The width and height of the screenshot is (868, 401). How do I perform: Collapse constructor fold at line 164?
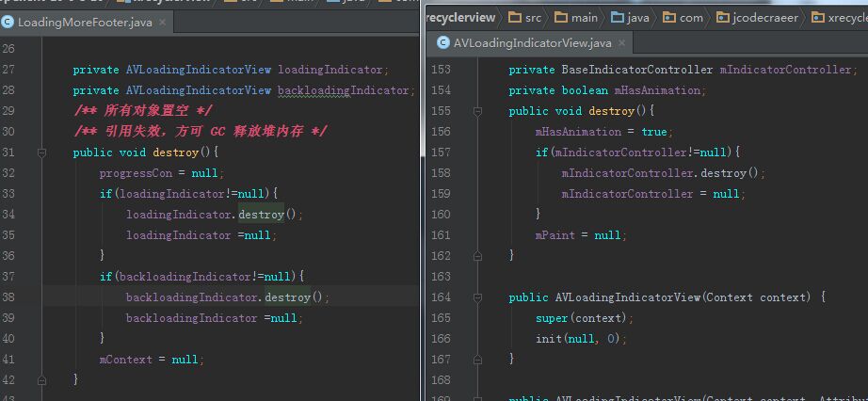477,297
